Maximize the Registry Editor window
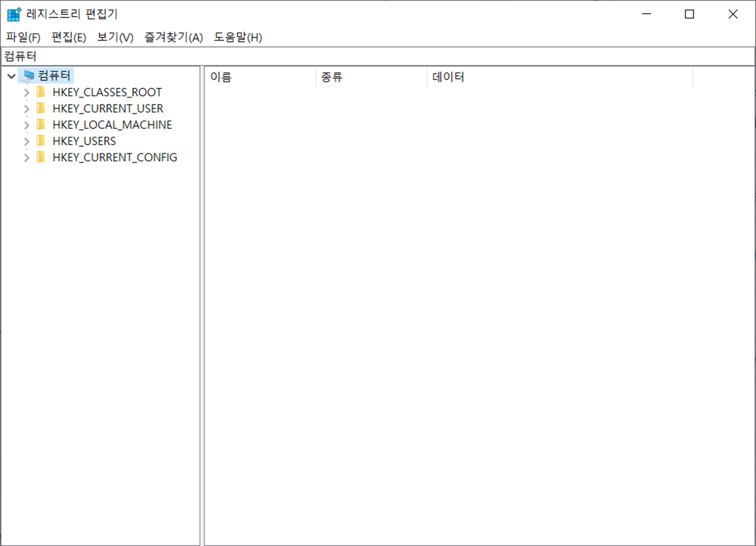Image resolution: width=756 pixels, height=546 pixels. [x=690, y=14]
